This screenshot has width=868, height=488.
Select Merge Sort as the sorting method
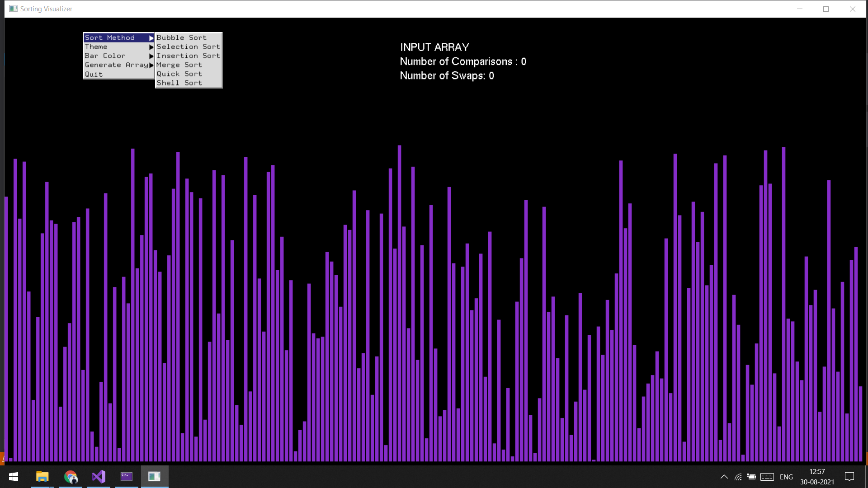pos(179,65)
